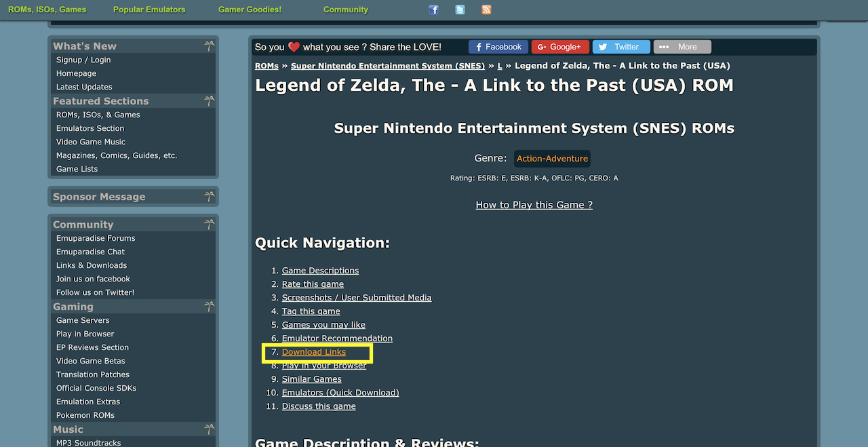
Task: Open Follow us on Twitter! link
Action: tap(96, 292)
